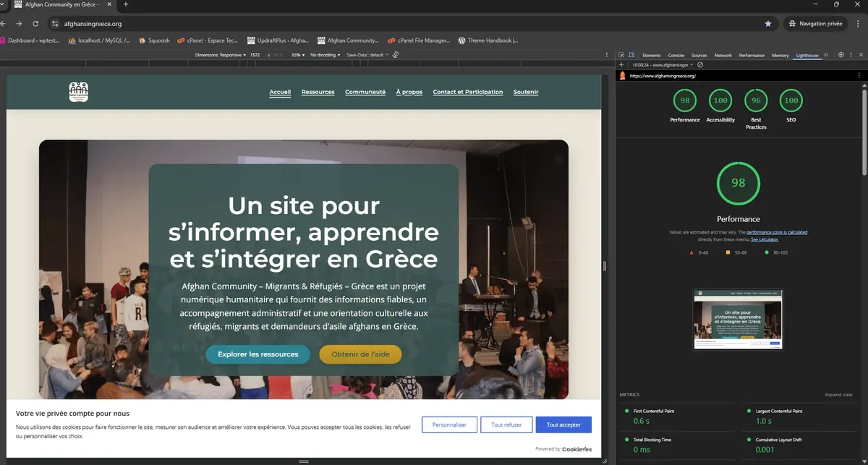Click the inspect element picker icon
This screenshot has height=465, width=868.
click(x=621, y=55)
